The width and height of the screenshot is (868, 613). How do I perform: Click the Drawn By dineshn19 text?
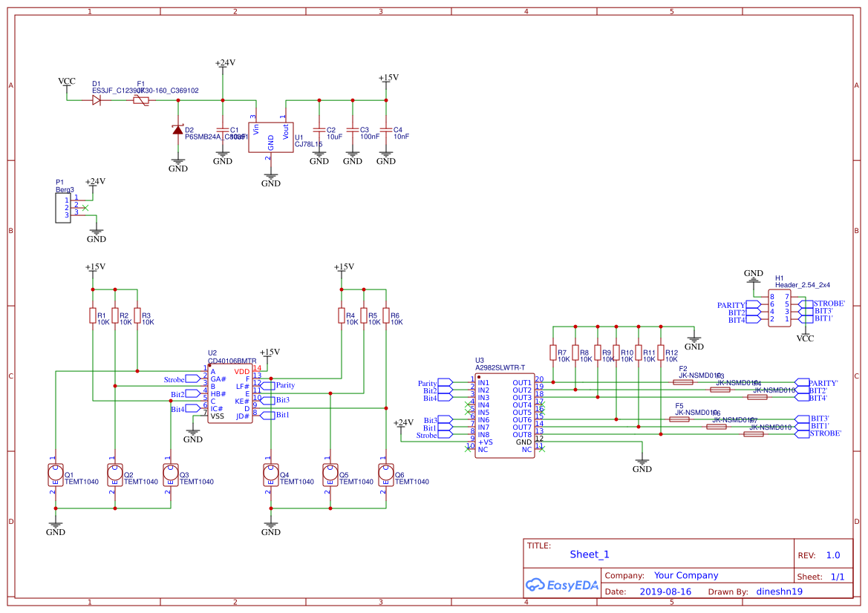[780, 591]
